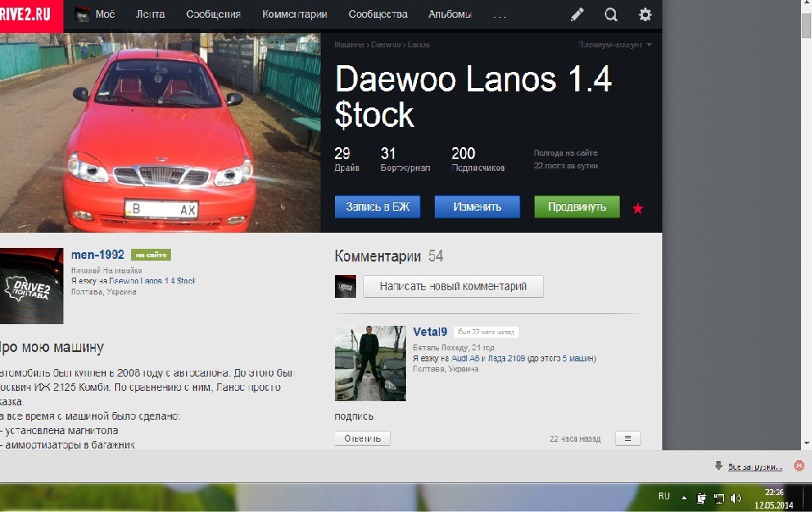
Task: Click the Запись в БЖ button
Action: coord(377,206)
